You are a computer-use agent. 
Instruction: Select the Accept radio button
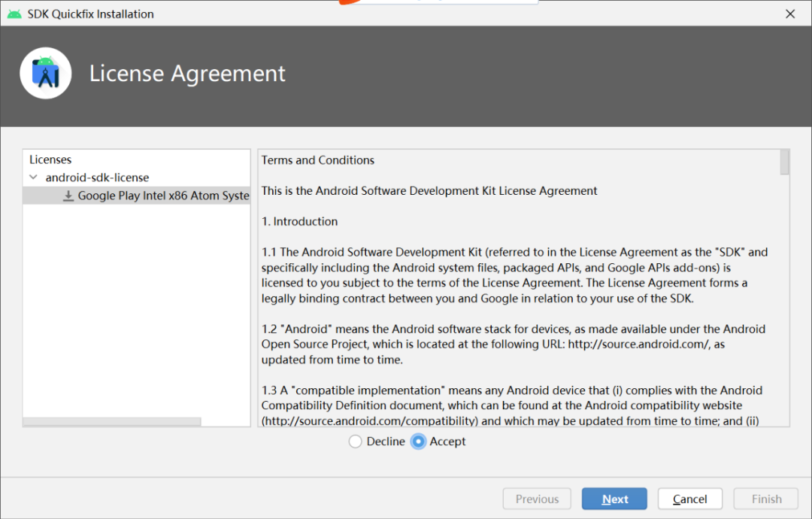(418, 442)
